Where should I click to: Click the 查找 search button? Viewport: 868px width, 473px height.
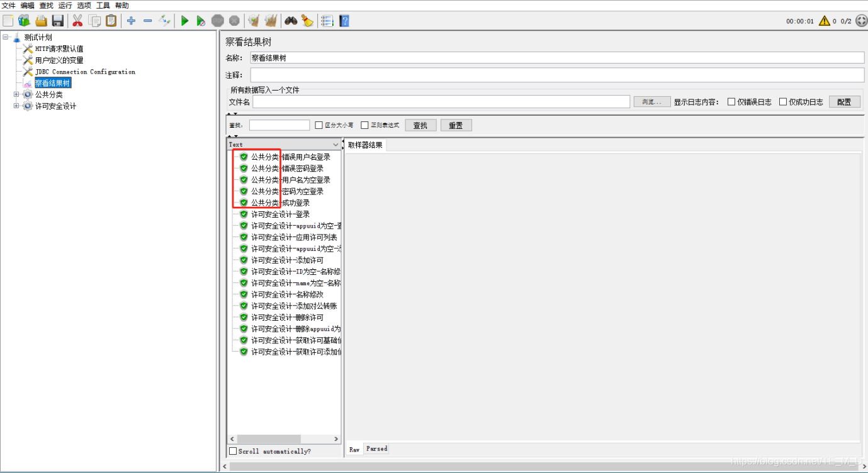(x=420, y=125)
